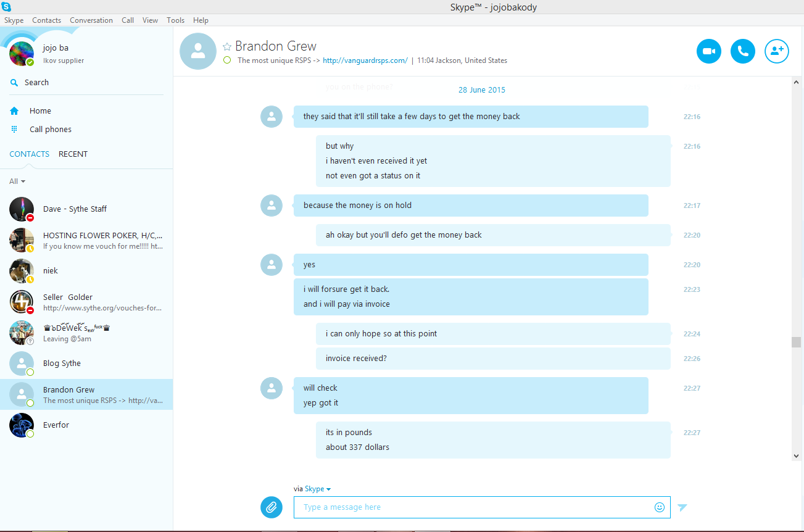Viewport: 804px width, 532px height.
Task: Open the Contacts menu
Action: point(47,20)
